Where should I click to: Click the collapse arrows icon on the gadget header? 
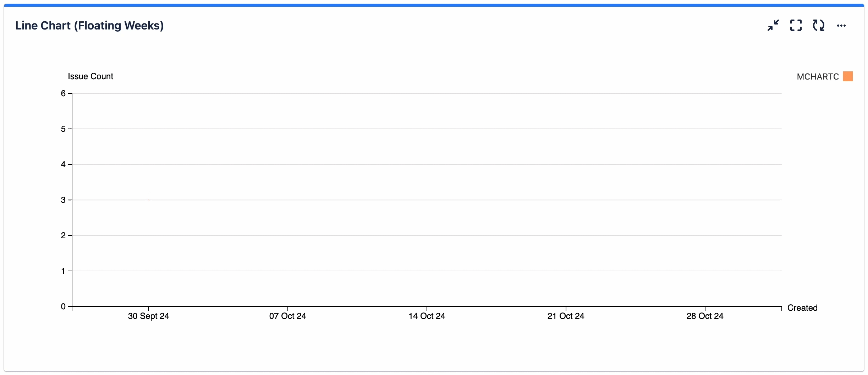(x=773, y=25)
